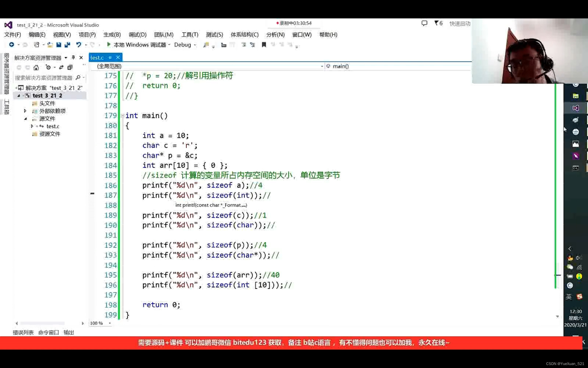Image resolution: width=588 pixels, height=368 pixels.
Task: Toggle auto-hide pin on Solution Explorer
Action: 73,57
